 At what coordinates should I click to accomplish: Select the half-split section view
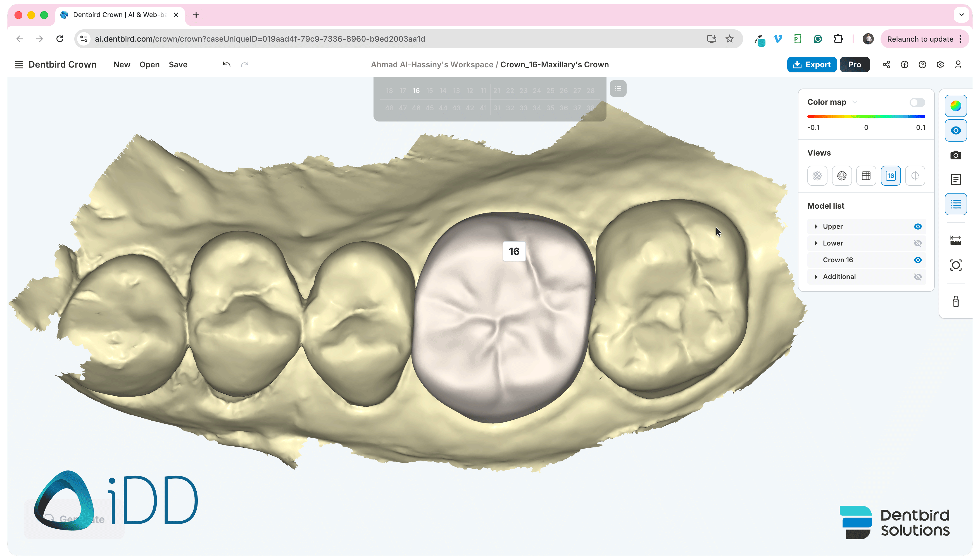tap(915, 176)
